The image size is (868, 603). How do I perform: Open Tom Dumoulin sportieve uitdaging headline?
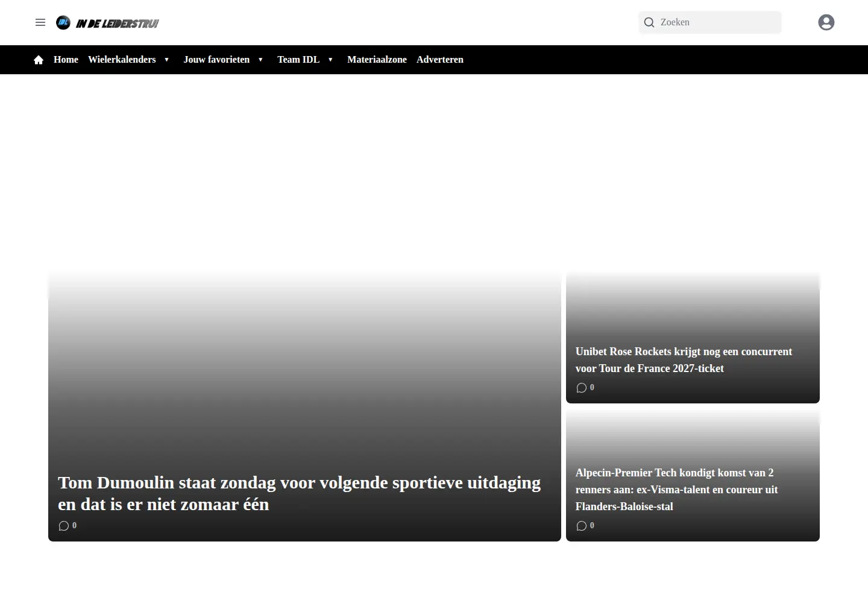[299, 493]
